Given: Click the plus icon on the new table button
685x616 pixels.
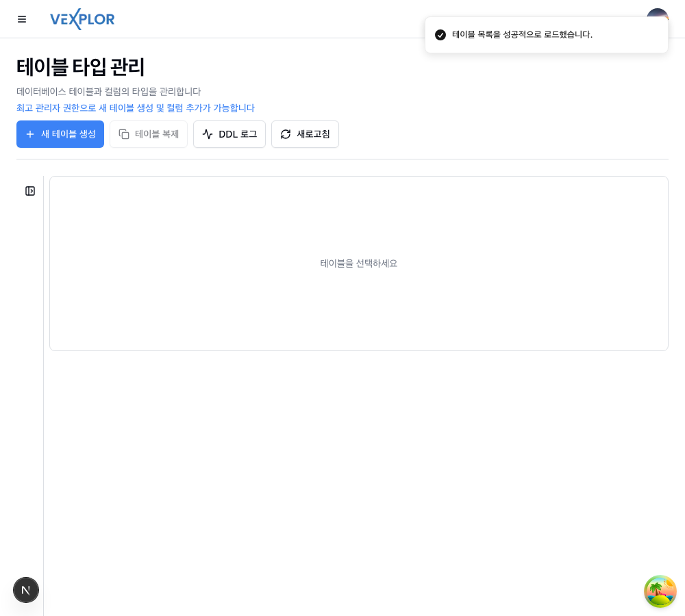Looking at the screenshot, I should click(x=30, y=134).
